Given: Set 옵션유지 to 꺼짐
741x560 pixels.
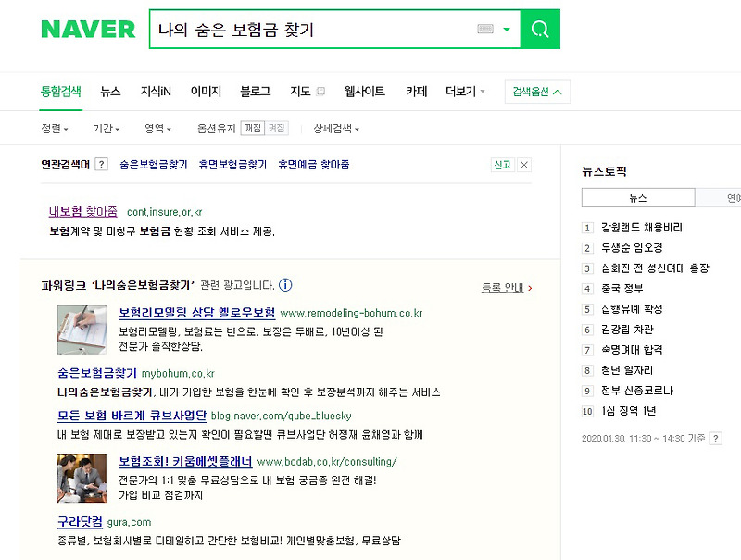Looking at the screenshot, I should [x=252, y=129].
